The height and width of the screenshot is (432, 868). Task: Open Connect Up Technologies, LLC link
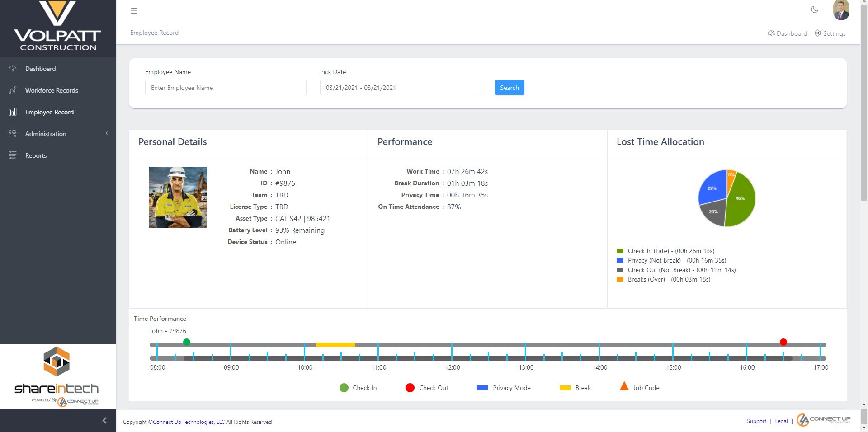coord(189,422)
